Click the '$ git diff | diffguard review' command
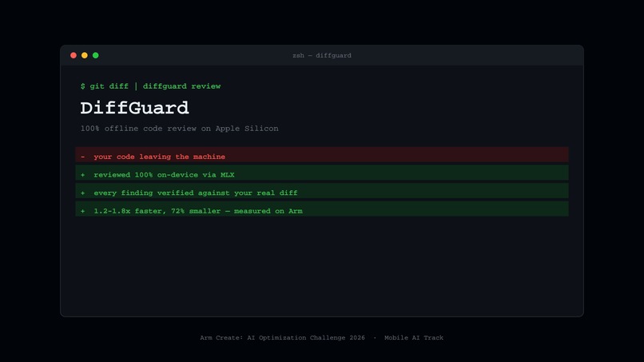This screenshot has height=362, width=644. 151,86
